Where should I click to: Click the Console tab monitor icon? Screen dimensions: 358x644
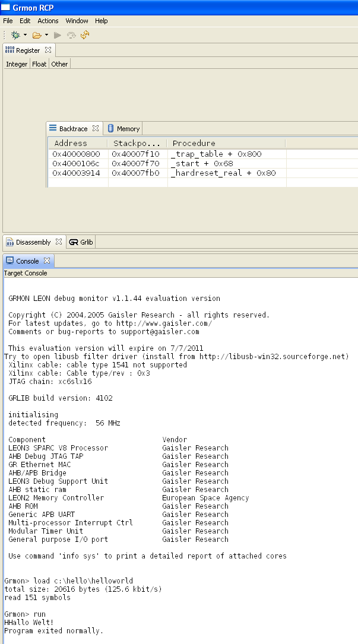click(x=10, y=261)
